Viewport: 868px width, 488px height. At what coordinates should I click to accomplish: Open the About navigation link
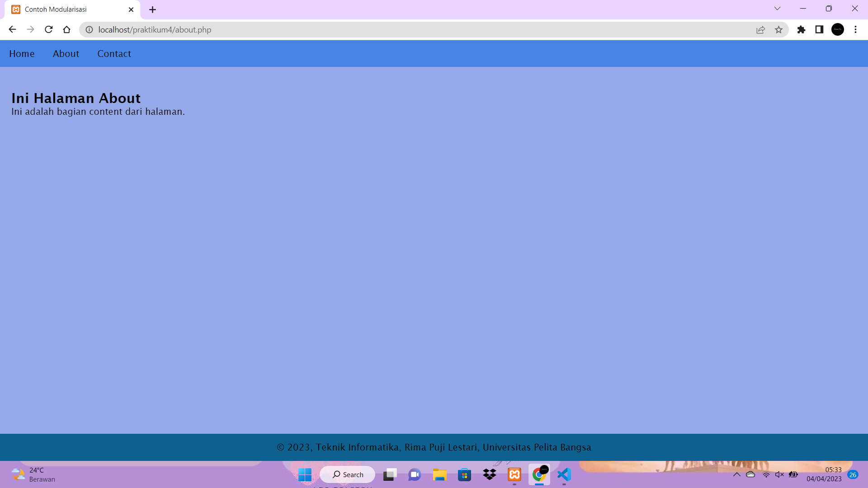[x=66, y=54]
